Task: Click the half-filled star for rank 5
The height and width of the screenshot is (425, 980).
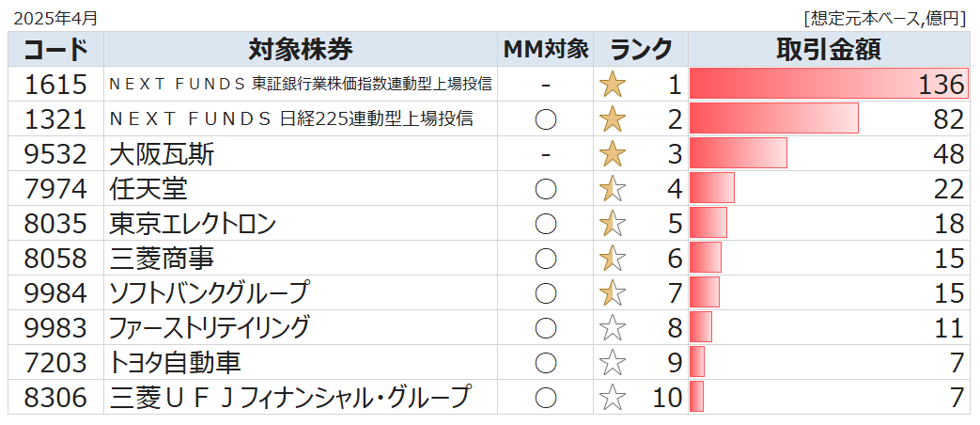Action: click(x=613, y=224)
